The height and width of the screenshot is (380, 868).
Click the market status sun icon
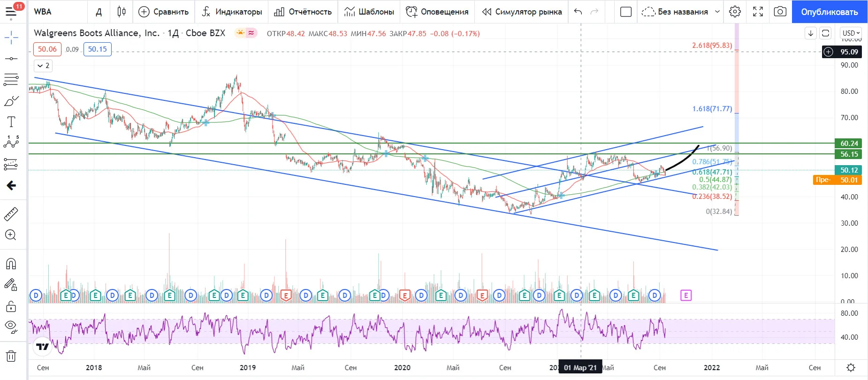(x=240, y=33)
